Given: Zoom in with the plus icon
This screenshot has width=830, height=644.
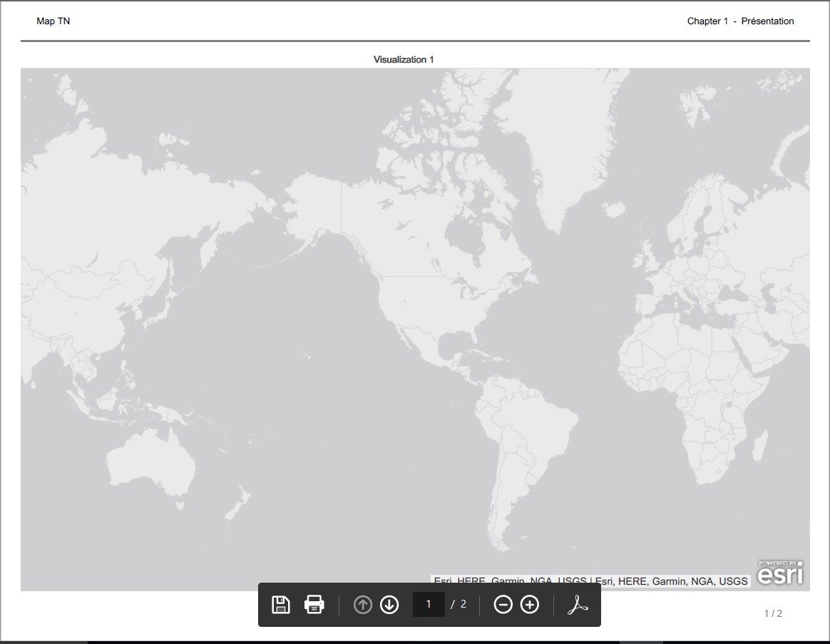Looking at the screenshot, I should (x=530, y=605).
